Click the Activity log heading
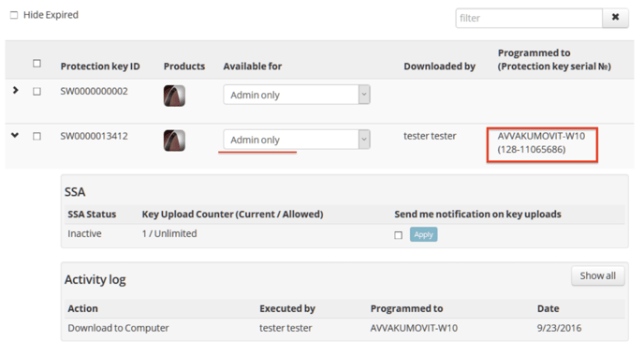 coord(95,279)
